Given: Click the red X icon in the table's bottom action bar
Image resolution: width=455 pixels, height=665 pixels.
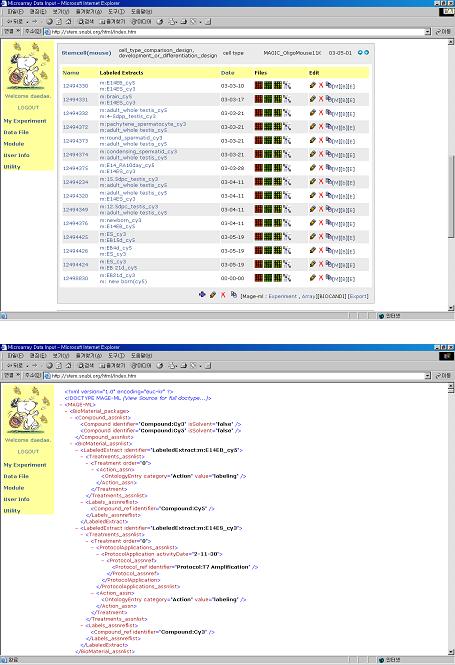Looking at the screenshot, I should [223, 295].
